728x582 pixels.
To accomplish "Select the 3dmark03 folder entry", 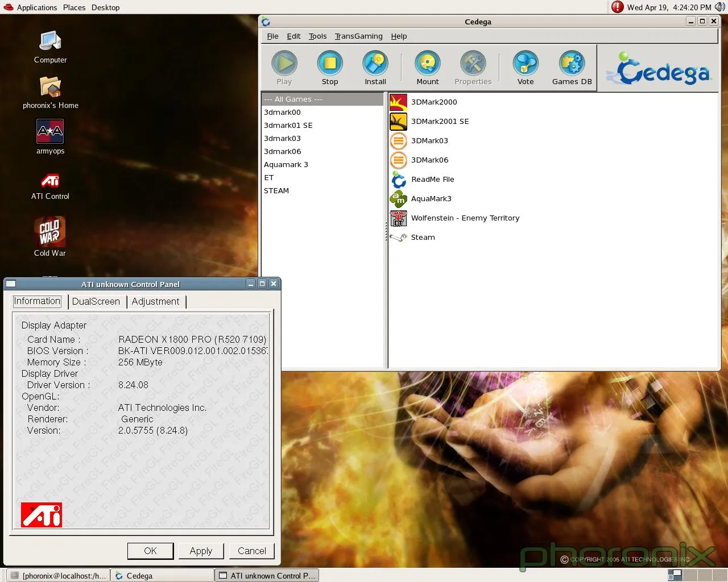I will (x=322, y=138).
